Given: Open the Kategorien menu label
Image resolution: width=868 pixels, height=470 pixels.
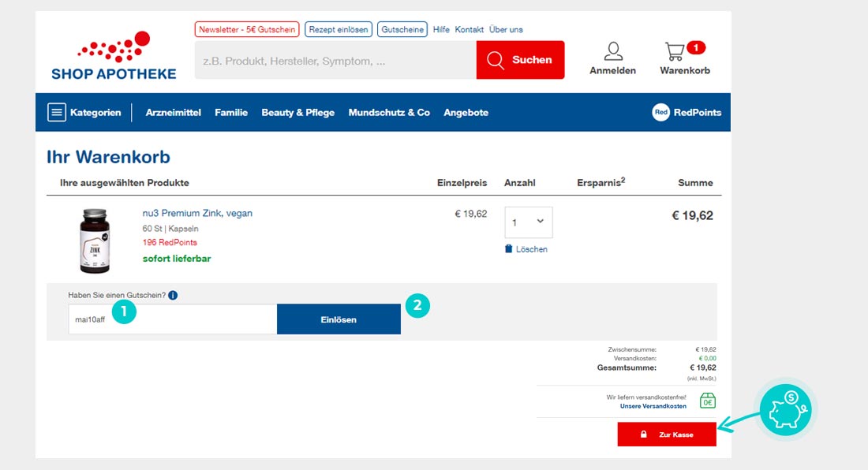Looking at the screenshot, I should click(x=95, y=112).
